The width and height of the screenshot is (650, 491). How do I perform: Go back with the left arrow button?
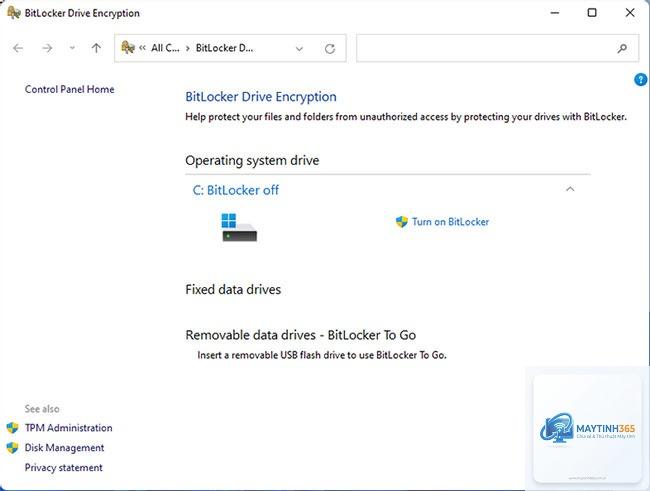point(18,49)
